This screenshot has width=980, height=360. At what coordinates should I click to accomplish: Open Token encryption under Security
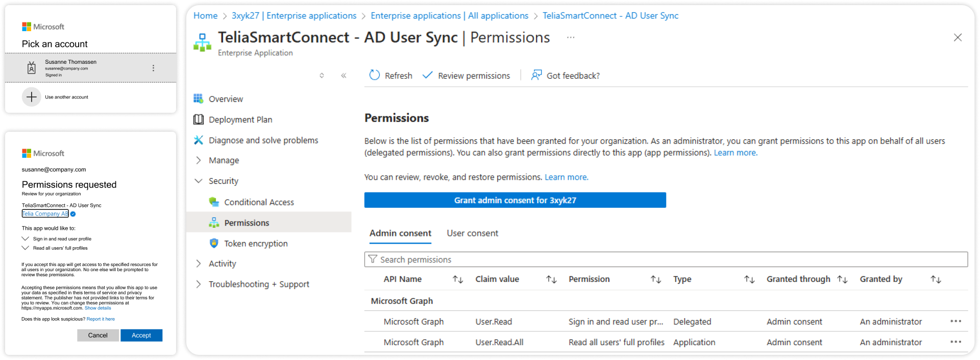tap(256, 244)
